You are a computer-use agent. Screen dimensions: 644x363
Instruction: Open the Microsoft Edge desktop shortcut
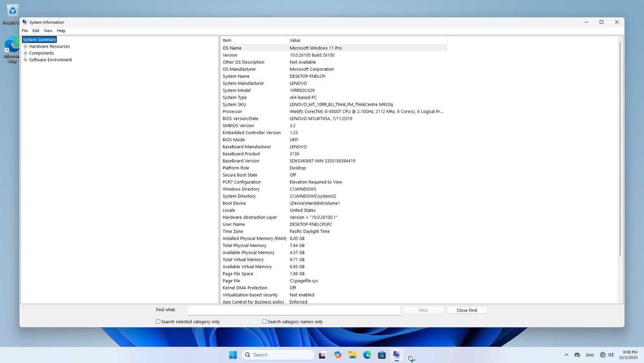(12, 50)
